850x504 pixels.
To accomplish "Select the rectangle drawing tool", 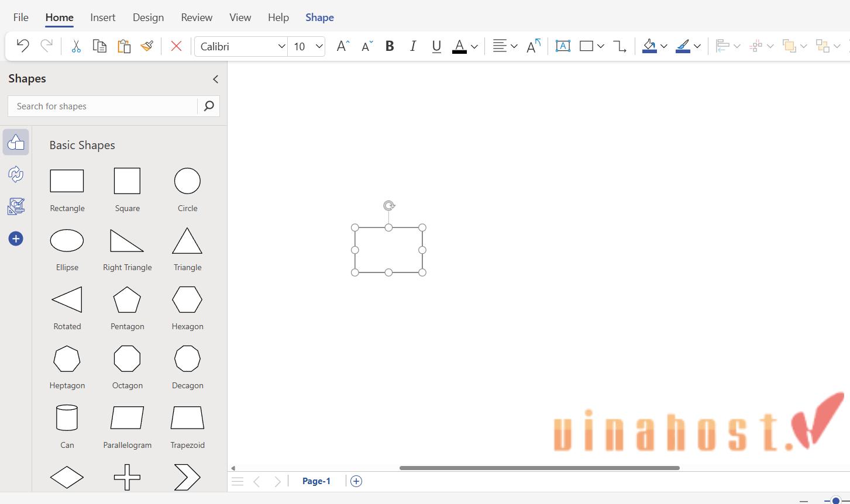I will (x=586, y=46).
